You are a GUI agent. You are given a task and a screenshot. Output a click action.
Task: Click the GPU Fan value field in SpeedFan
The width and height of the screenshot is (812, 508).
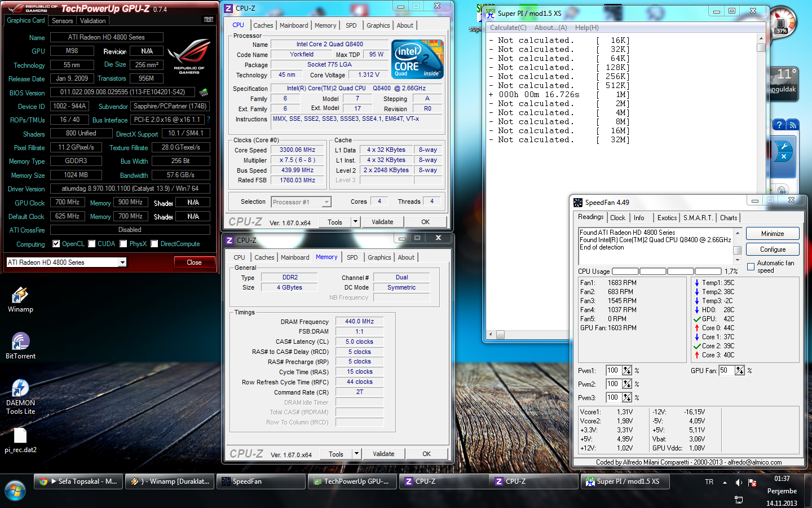(x=726, y=370)
